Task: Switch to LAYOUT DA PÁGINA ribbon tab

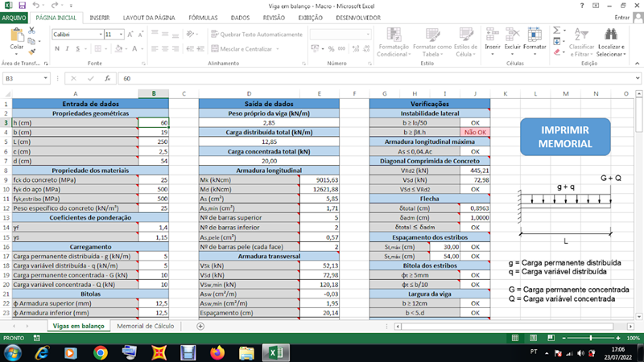Action: tap(149, 18)
